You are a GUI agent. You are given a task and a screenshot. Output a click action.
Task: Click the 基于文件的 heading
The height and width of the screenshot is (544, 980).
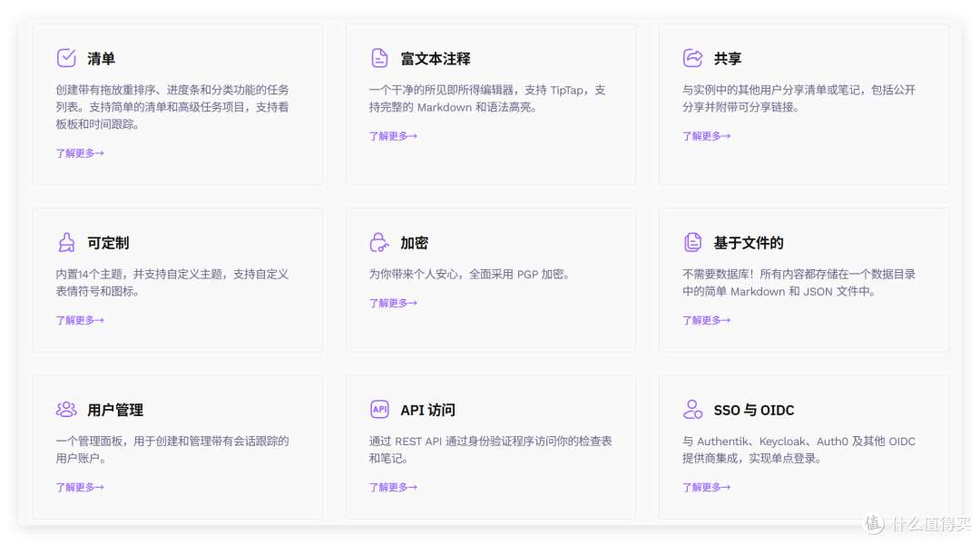point(749,243)
